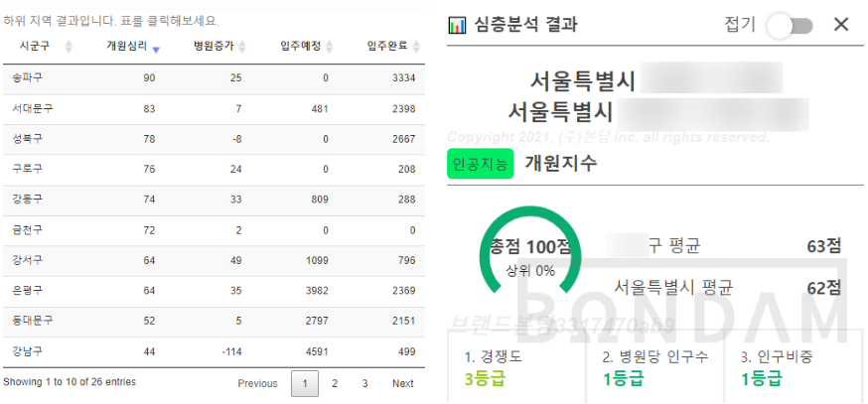Click the Previous pagination link

pos(257,383)
